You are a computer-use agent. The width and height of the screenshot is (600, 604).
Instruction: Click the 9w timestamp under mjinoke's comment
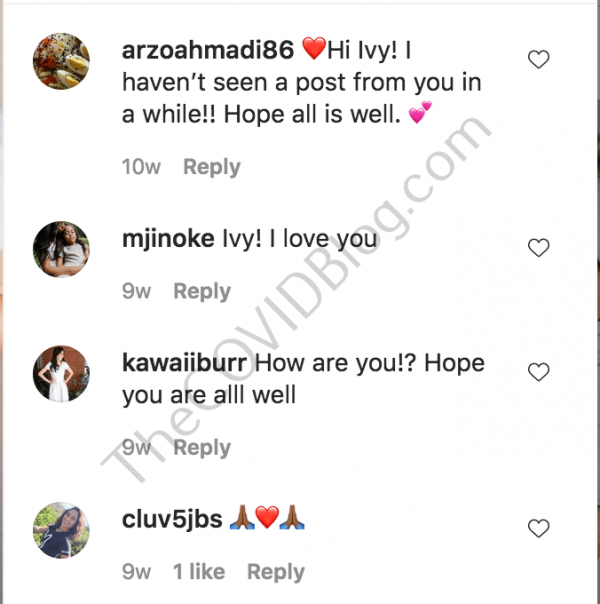[x=136, y=291]
